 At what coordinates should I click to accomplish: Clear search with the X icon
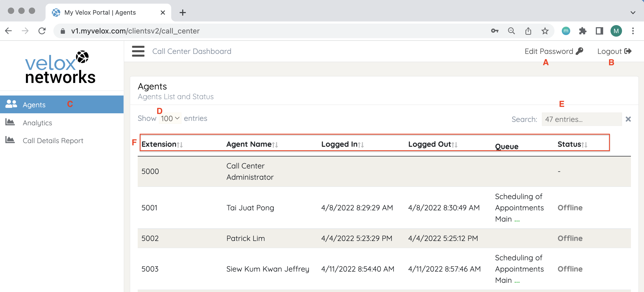[628, 119]
